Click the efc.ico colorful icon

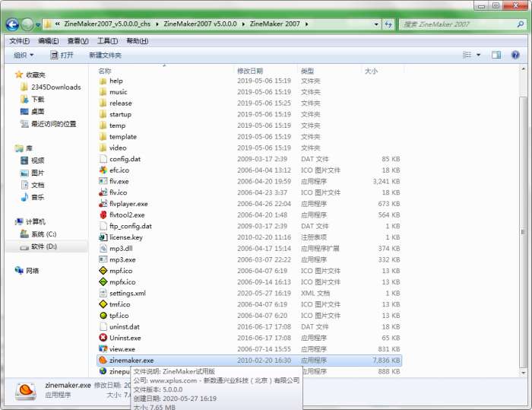103,170
